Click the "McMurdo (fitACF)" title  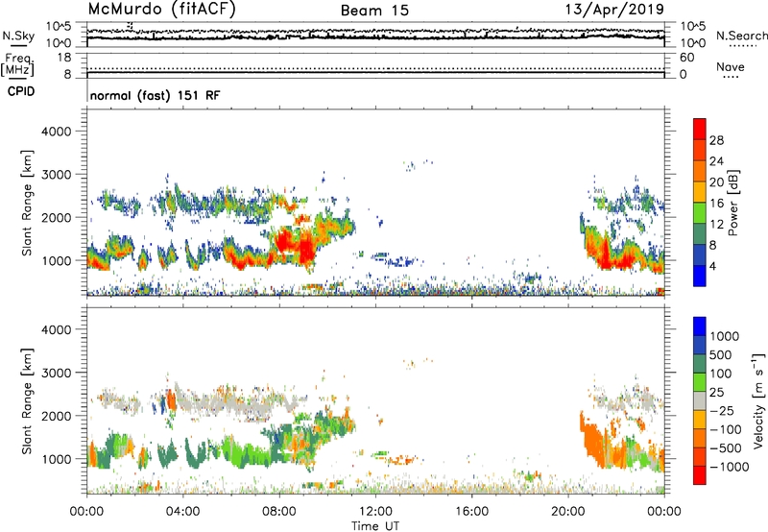point(161,10)
